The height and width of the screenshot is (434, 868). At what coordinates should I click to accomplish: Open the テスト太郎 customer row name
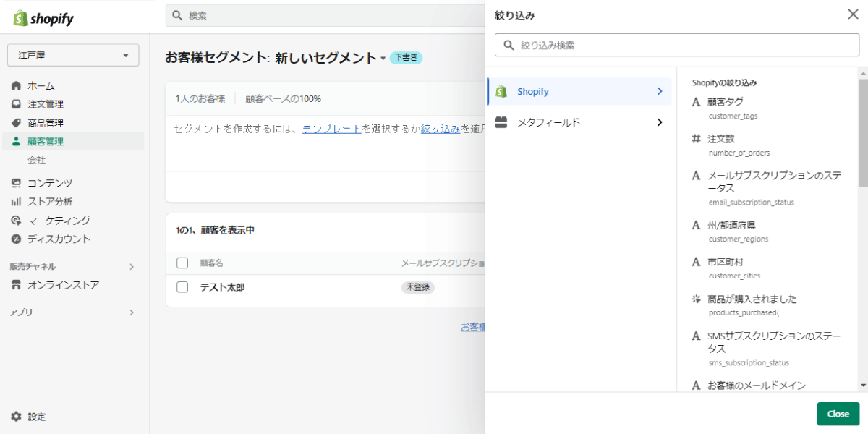(222, 287)
